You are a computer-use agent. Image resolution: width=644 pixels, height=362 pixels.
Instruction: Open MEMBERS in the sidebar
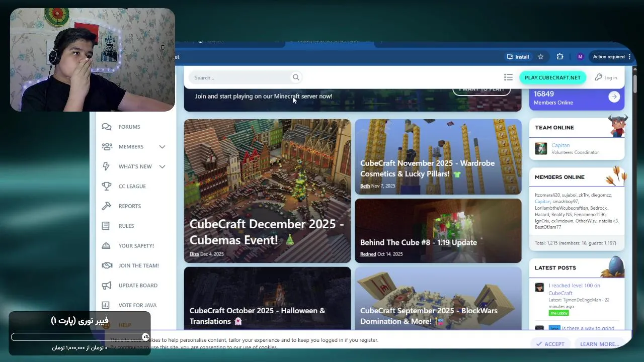click(131, 147)
